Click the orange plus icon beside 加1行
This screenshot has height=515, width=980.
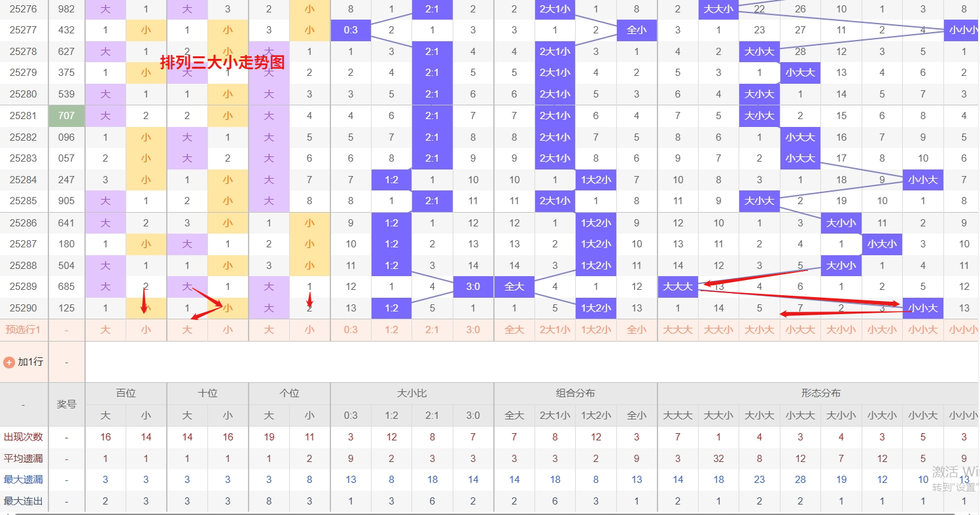(x=9, y=362)
